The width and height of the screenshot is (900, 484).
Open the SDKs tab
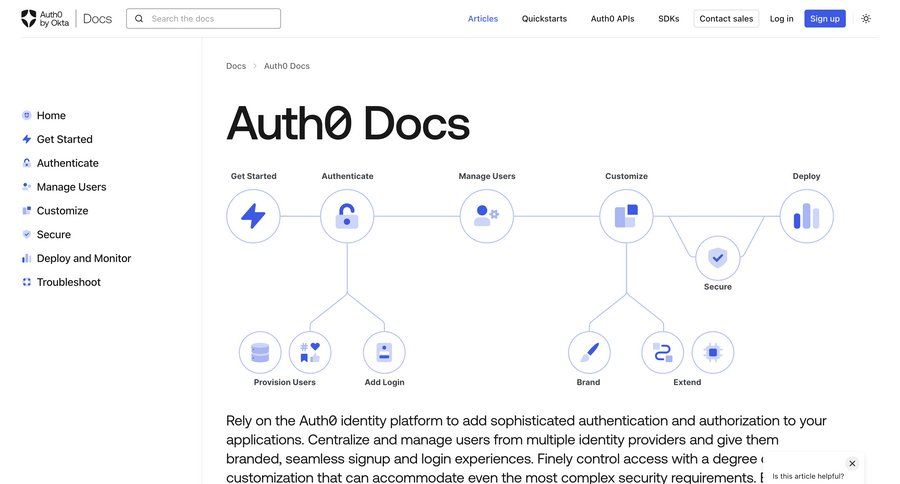(x=669, y=18)
